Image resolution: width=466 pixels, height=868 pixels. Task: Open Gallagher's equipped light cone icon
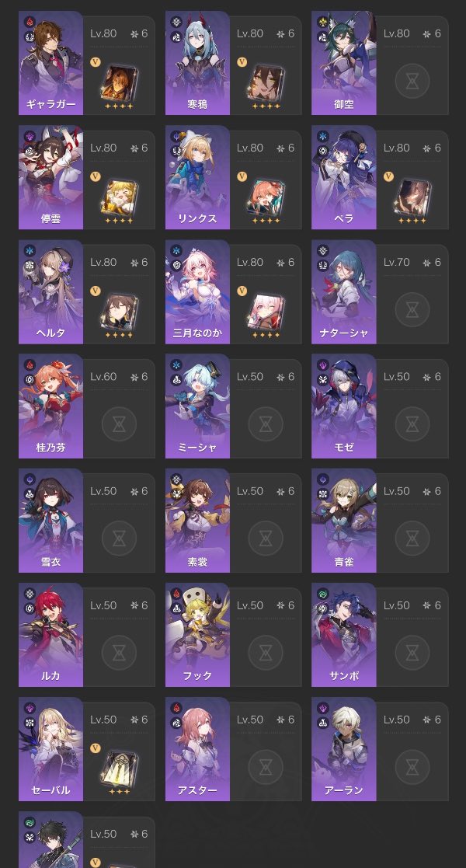pyautogui.click(x=119, y=83)
